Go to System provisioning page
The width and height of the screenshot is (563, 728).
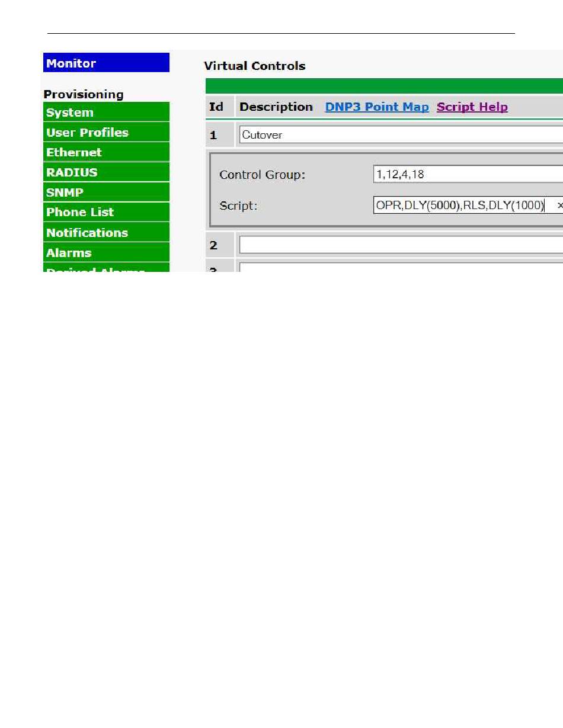click(106, 112)
